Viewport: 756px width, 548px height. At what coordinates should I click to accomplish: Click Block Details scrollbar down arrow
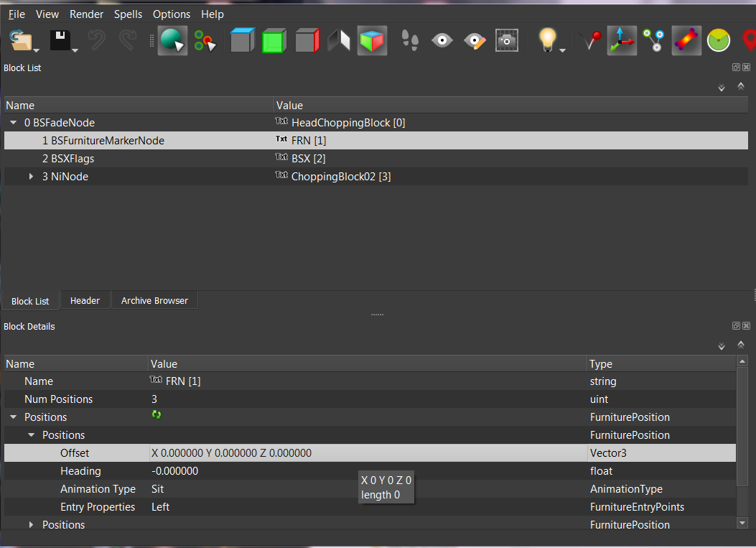pos(742,523)
